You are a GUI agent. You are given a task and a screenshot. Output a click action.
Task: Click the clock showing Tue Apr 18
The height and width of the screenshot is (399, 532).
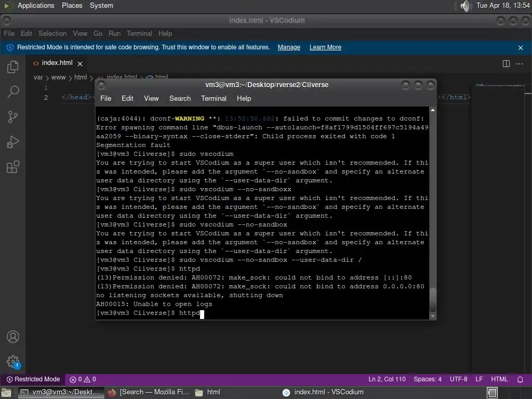tap(503, 5)
